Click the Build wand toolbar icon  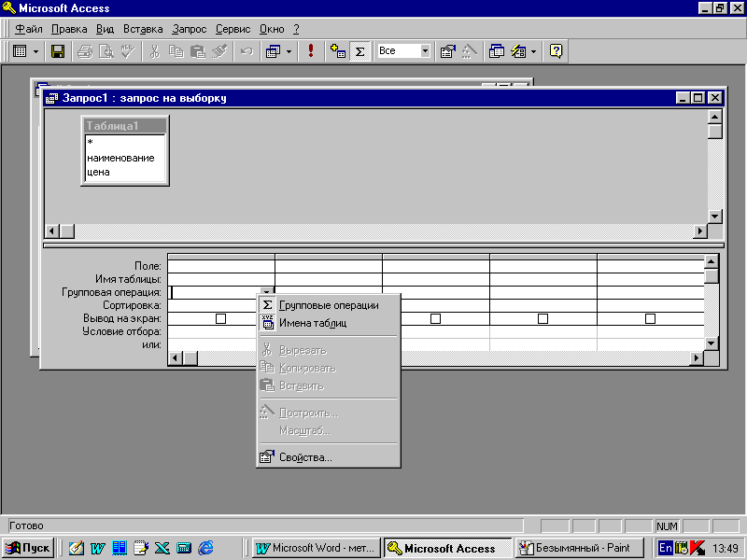[470, 51]
